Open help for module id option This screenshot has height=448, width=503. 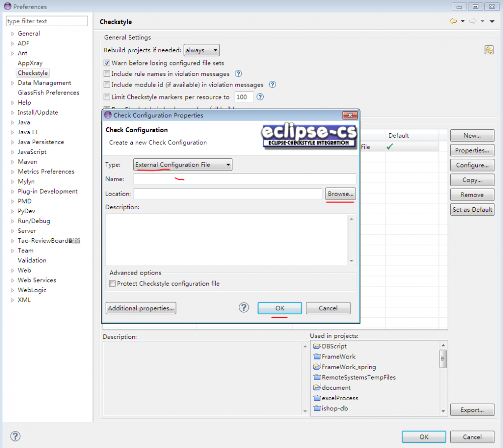[x=272, y=84]
